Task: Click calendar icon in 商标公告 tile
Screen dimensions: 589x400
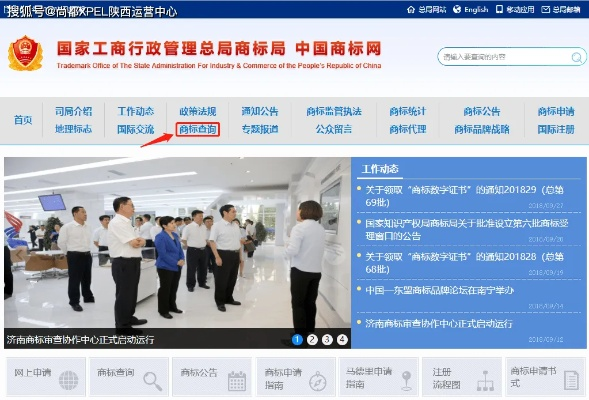Action: 237,381
